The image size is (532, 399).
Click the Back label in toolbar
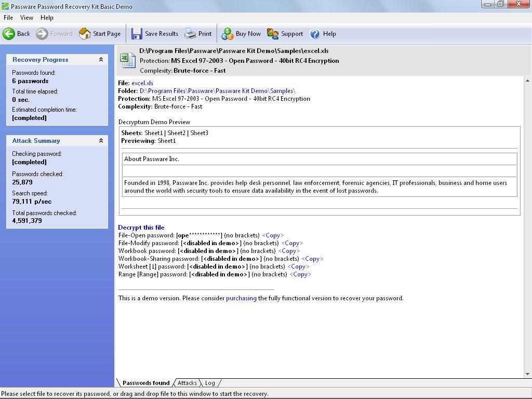23,34
